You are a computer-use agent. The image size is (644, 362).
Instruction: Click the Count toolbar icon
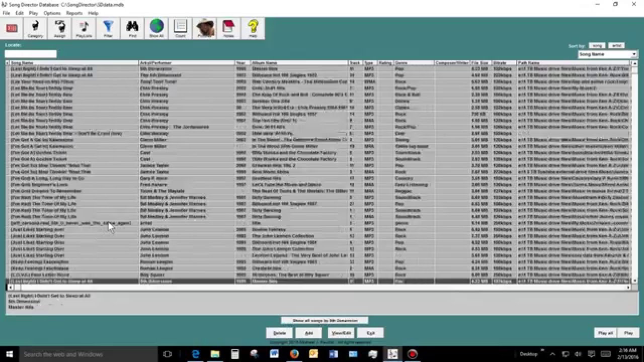tap(181, 28)
